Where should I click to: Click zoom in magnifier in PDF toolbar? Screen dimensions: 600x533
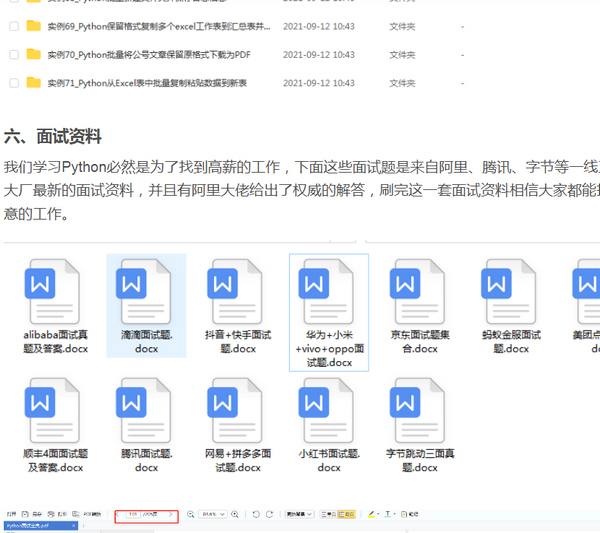point(235,514)
